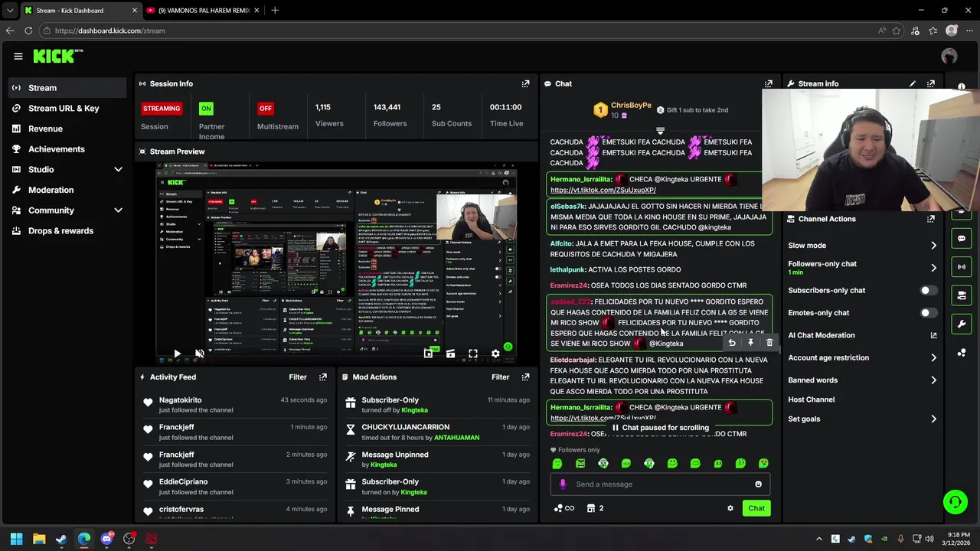Click the purple icon in message box

coord(563,484)
